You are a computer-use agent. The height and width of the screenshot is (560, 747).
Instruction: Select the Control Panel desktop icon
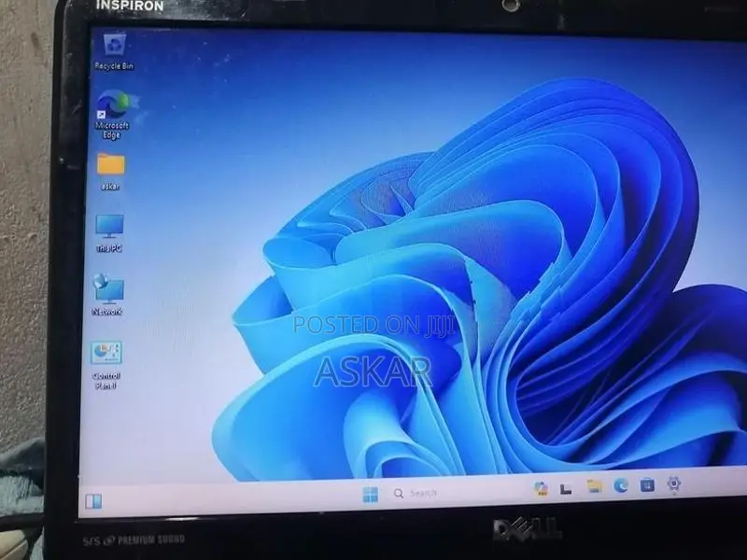coord(106,365)
